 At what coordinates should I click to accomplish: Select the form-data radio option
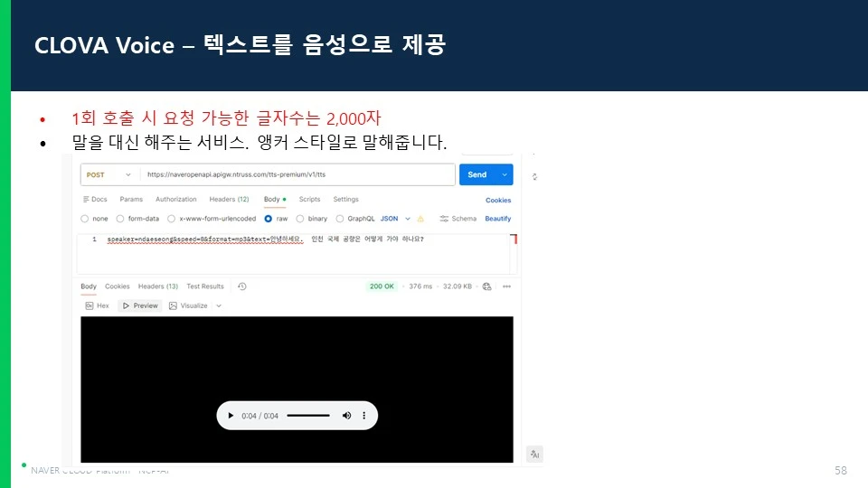coord(120,219)
